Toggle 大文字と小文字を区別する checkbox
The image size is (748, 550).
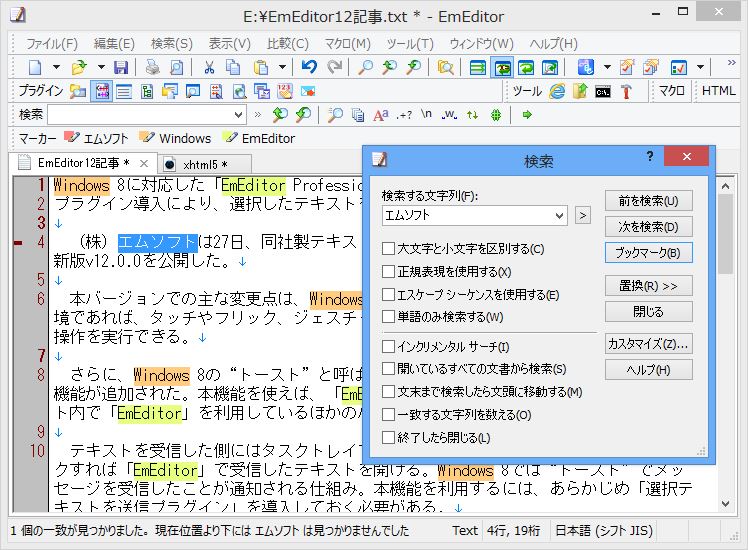[388, 249]
